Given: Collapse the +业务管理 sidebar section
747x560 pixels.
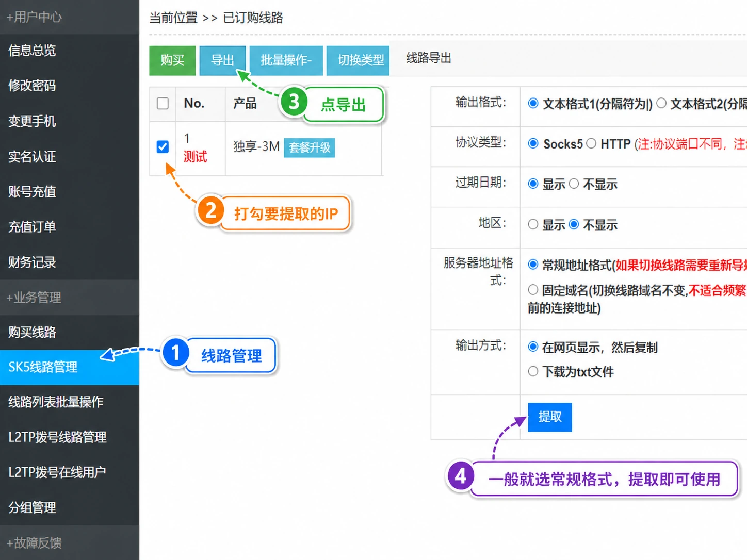Looking at the screenshot, I should coord(69,297).
